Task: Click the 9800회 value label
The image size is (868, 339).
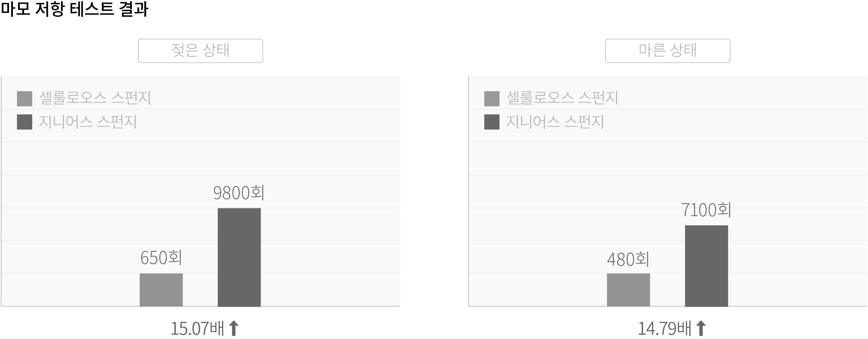Action: (x=239, y=193)
